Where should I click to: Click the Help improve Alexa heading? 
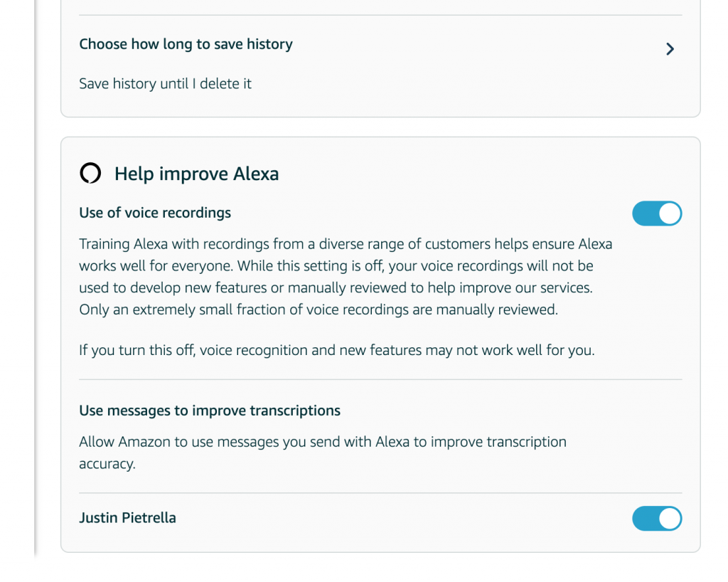(x=196, y=174)
